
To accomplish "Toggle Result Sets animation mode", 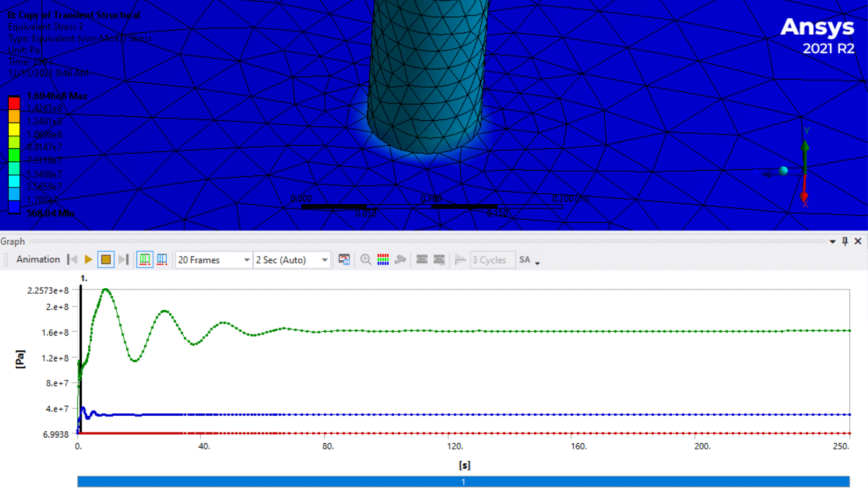I will pos(162,260).
